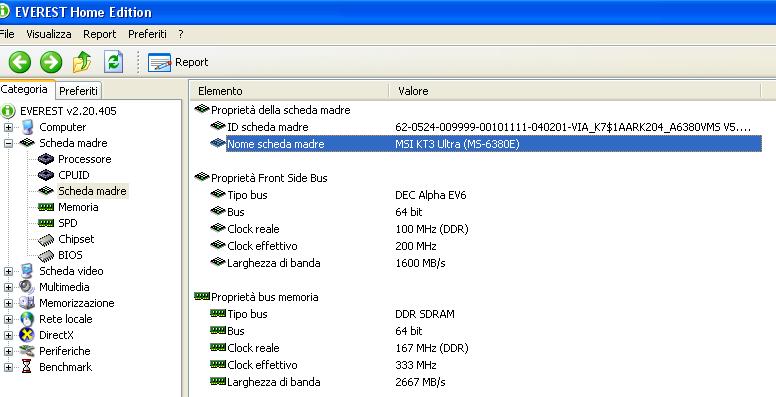
Task: Click the CPUID chip icon
Action: (x=46, y=175)
